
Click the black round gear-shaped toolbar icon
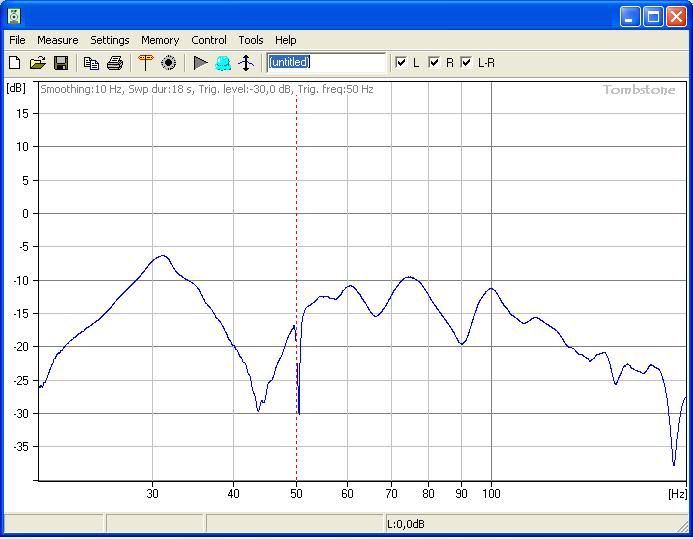[x=169, y=63]
